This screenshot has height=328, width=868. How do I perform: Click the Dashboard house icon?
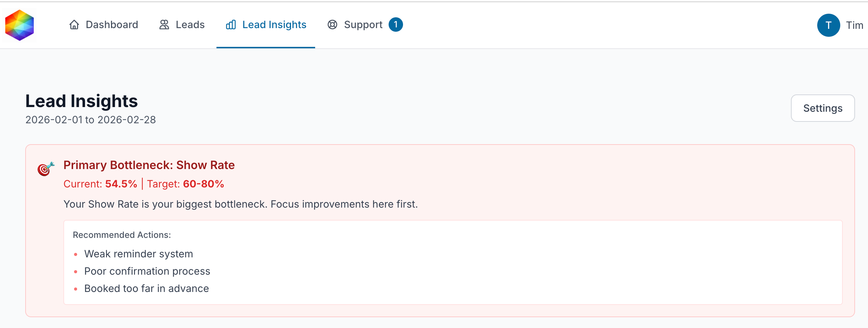[74, 25]
